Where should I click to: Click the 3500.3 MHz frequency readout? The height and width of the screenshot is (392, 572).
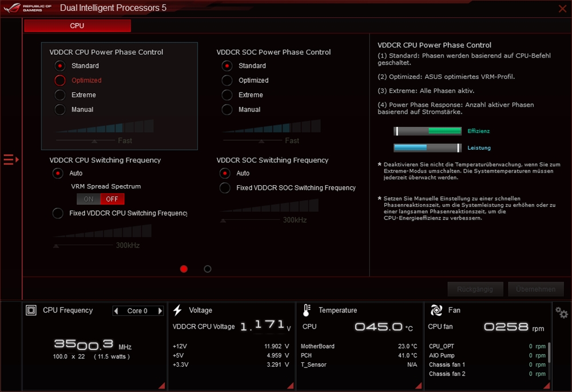point(93,344)
